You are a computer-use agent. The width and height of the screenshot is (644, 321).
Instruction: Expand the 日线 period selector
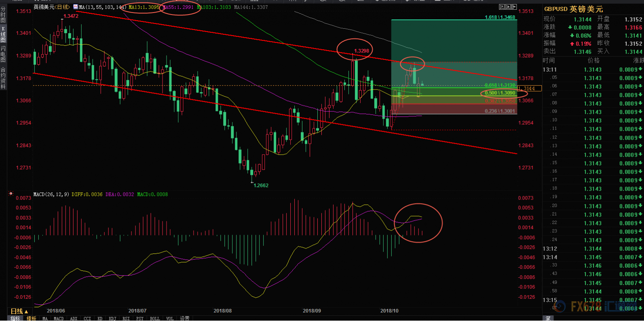(x=19, y=311)
